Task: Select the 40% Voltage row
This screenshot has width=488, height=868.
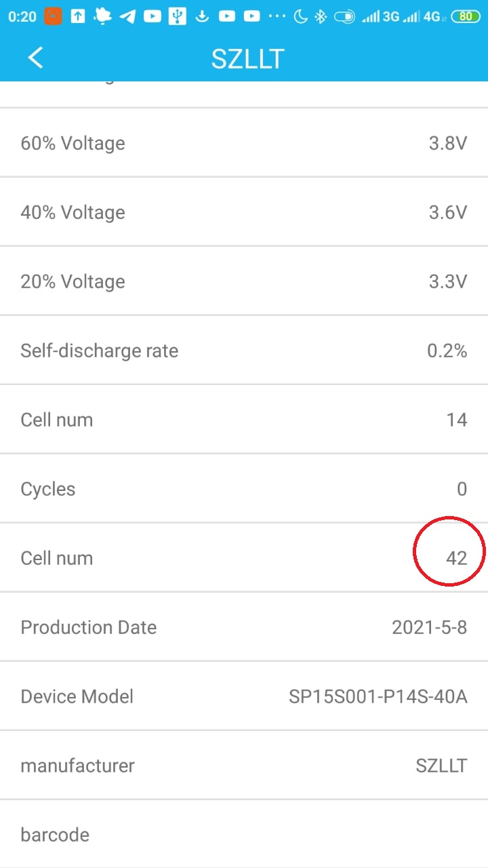Action: point(244,212)
